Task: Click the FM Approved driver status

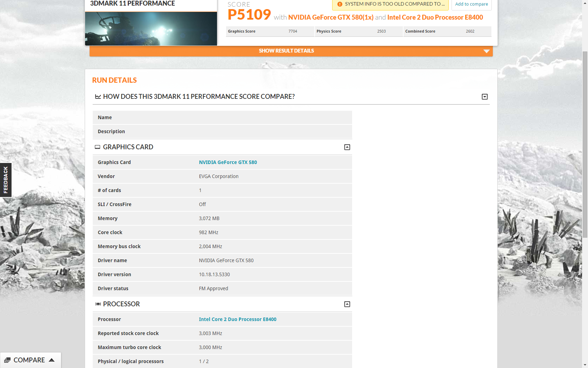Action: point(213,288)
